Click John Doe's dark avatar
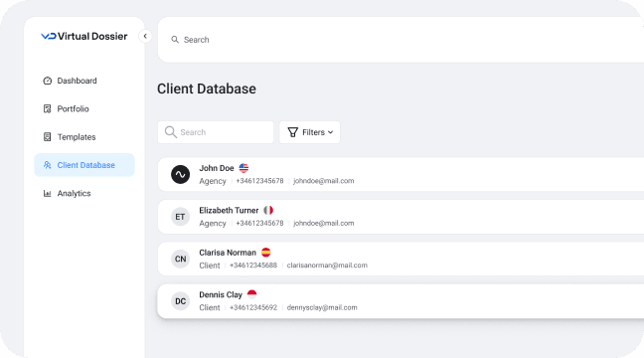The image size is (644, 358). pos(180,174)
